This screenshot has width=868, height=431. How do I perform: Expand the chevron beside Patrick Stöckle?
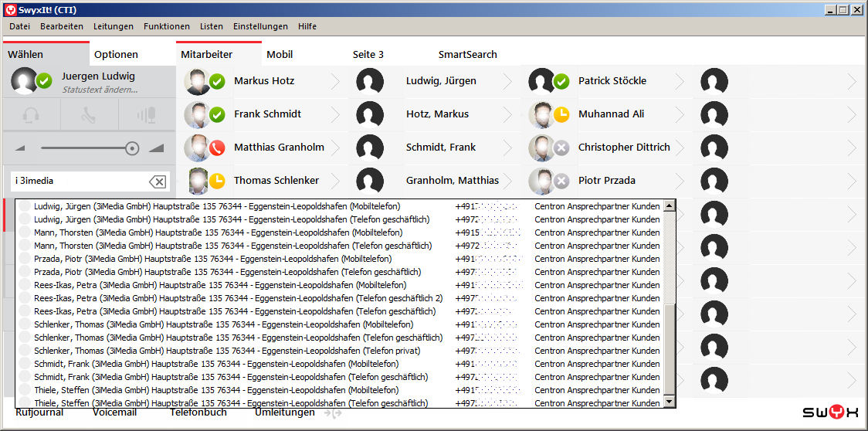tap(680, 81)
